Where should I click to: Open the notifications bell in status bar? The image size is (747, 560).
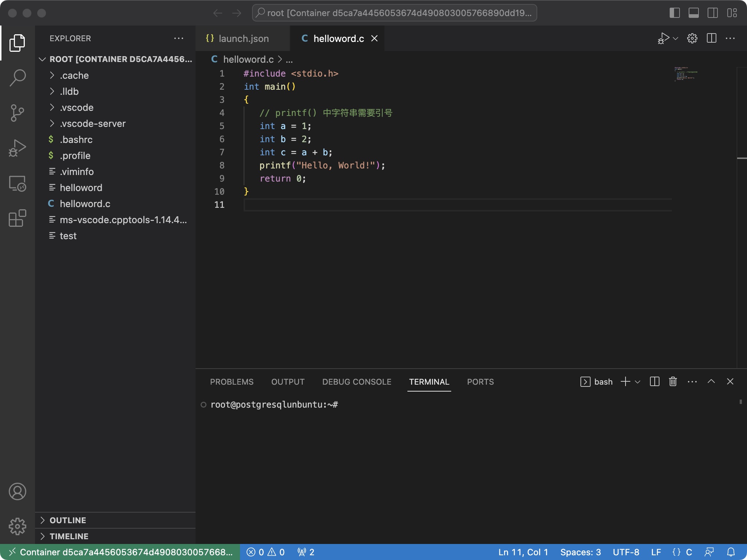click(731, 552)
